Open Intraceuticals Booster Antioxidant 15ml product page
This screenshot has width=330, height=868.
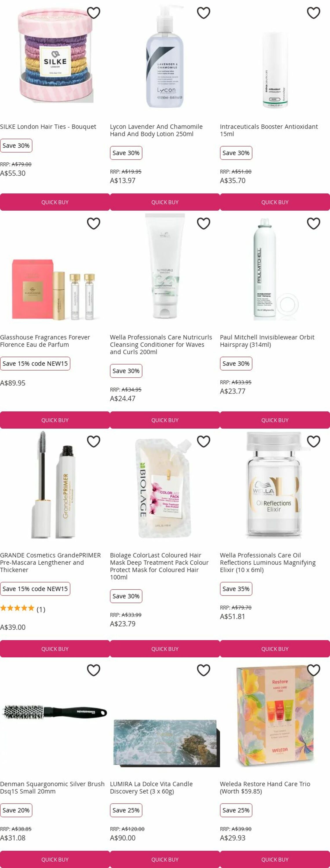(269, 130)
